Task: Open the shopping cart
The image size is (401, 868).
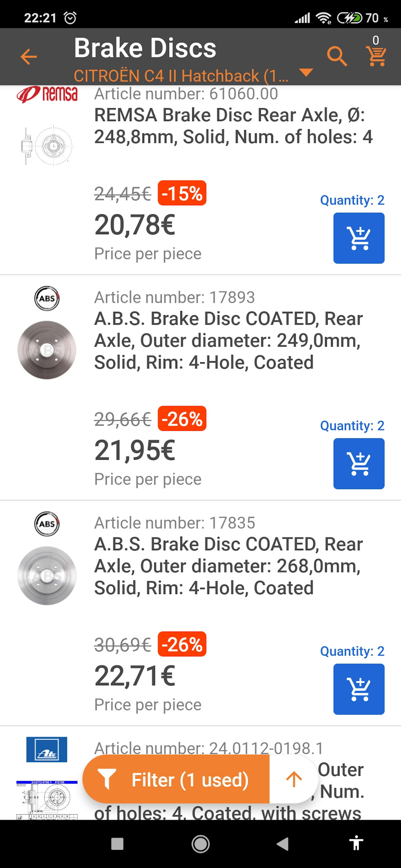Action: (x=376, y=55)
